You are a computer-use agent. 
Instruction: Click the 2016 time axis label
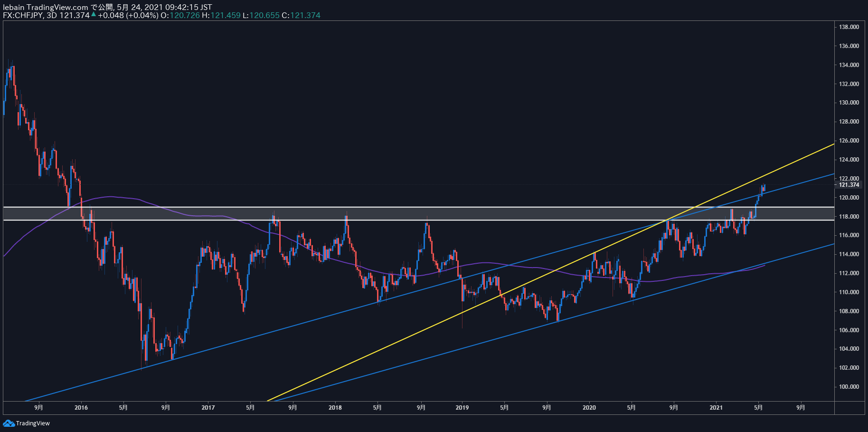[81, 408]
